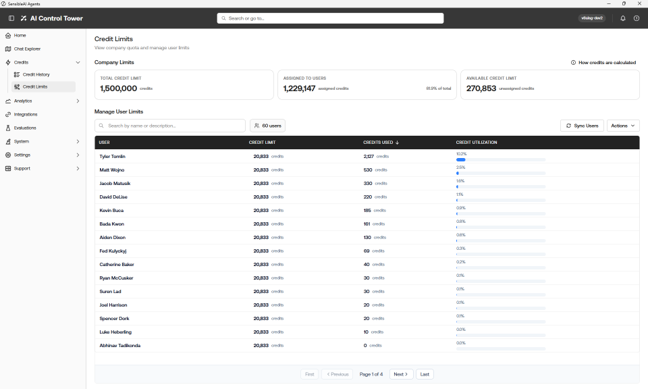The height and width of the screenshot is (389, 648).
Task: Click the magnifier icon in user search
Action: tap(101, 126)
